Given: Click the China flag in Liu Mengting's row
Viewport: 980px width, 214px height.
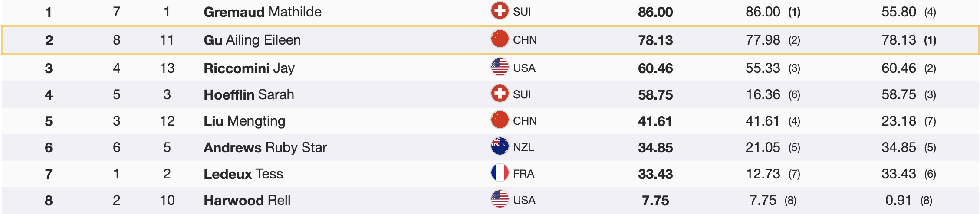Looking at the screenshot, I should click(500, 120).
